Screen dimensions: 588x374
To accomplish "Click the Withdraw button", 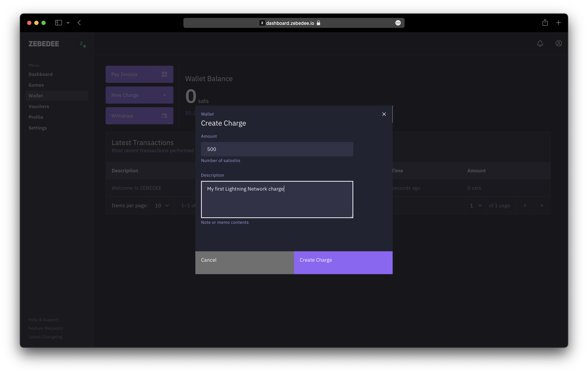I will click(x=140, y=116).
